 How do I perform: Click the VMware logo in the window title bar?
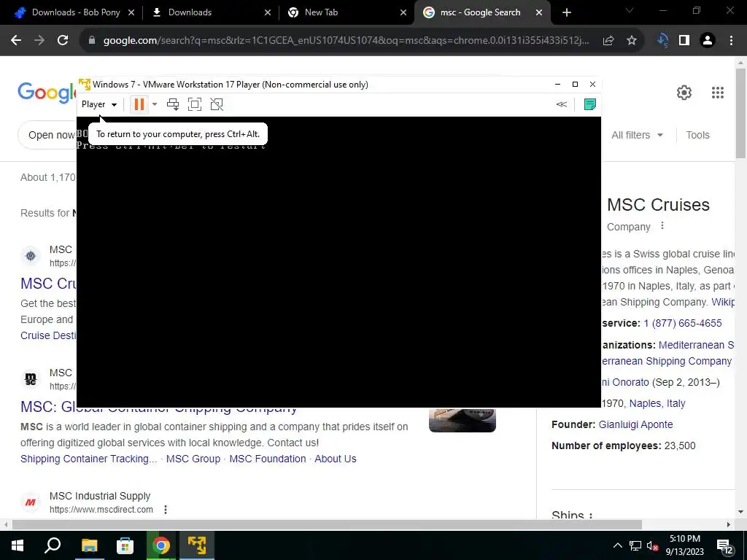(x=85, y=85)
